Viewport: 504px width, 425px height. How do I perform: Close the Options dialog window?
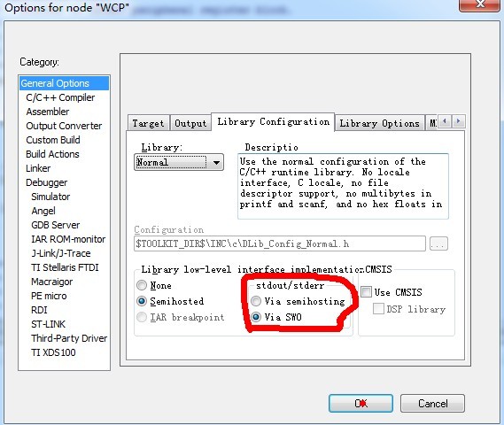coord(480,4)
